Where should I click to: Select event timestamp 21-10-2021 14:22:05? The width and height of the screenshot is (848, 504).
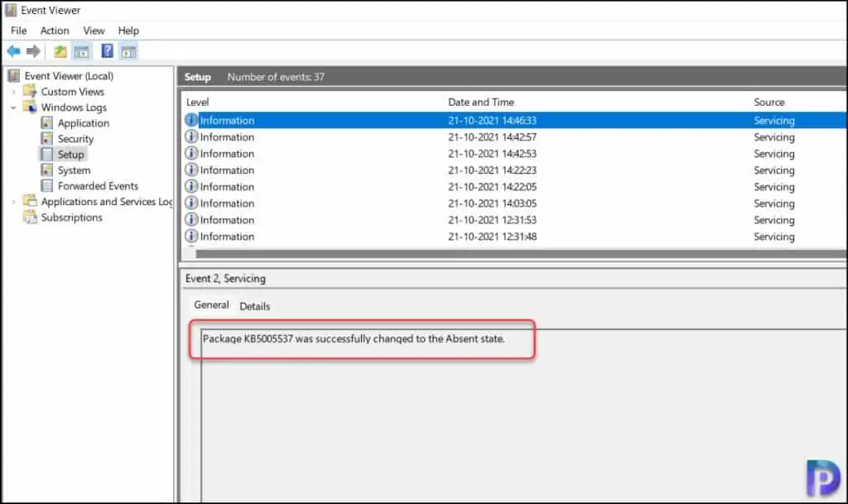point(492,187)
